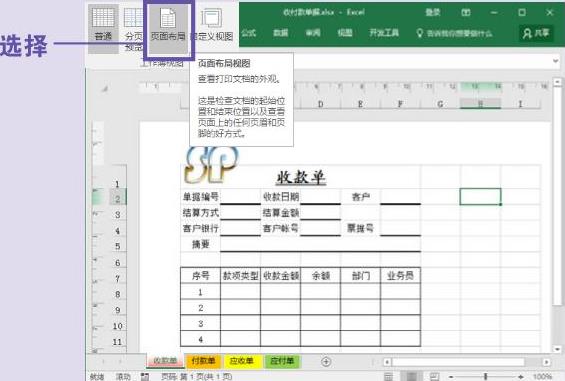This screenshot has width=565, height=381.
Task: Switch to the 付款单 sheet tab
Action: pyautogui.click(x=203, y=361)
